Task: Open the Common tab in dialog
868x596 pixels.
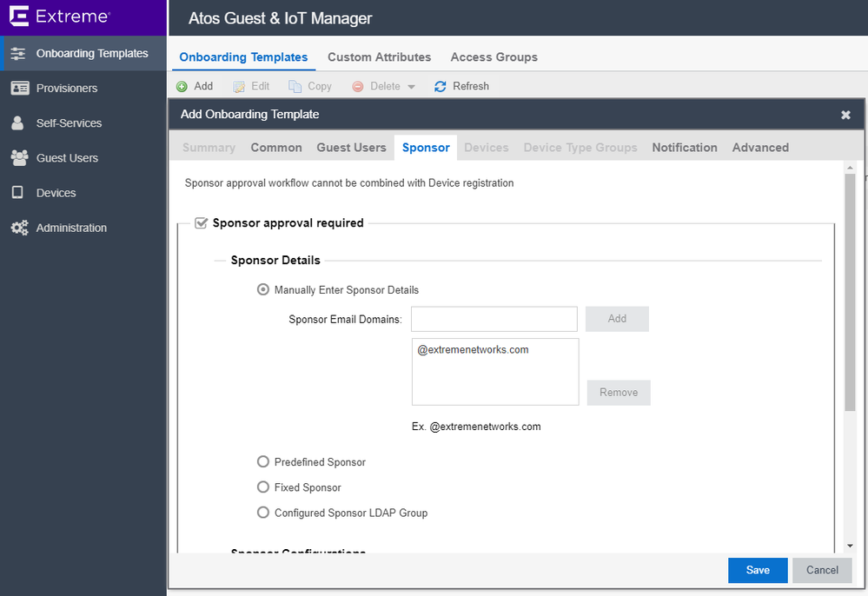Action: [x=276, y=147]
